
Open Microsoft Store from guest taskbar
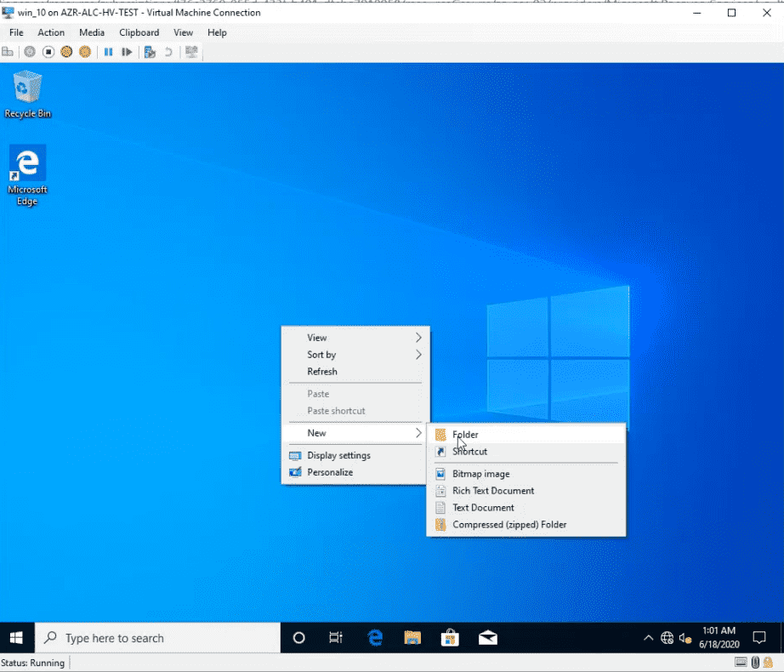tap(450, 637)
